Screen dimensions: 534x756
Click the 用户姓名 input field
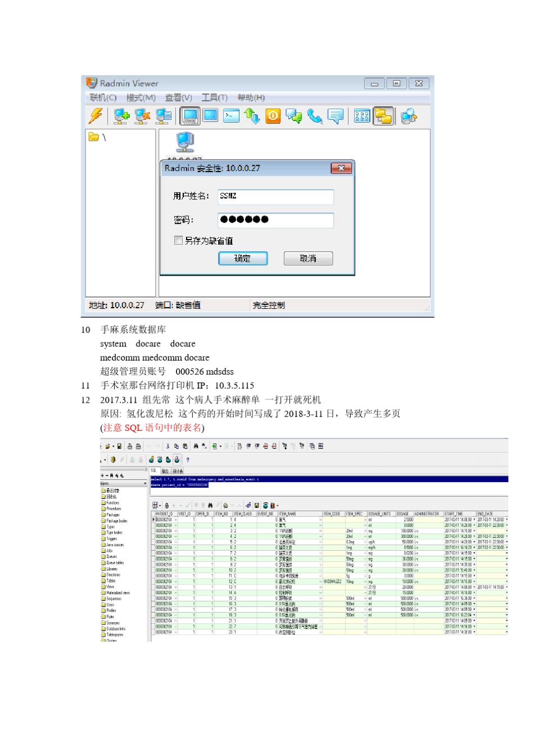275,196
